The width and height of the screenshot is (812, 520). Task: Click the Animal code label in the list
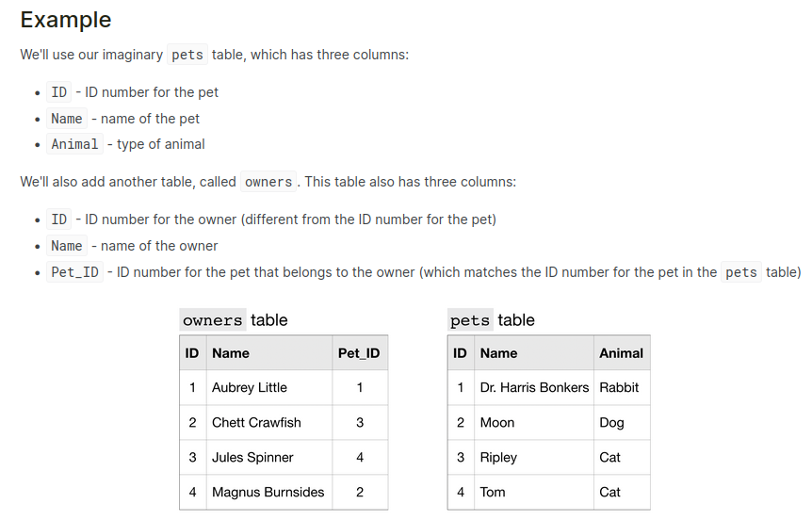point(74,144)
